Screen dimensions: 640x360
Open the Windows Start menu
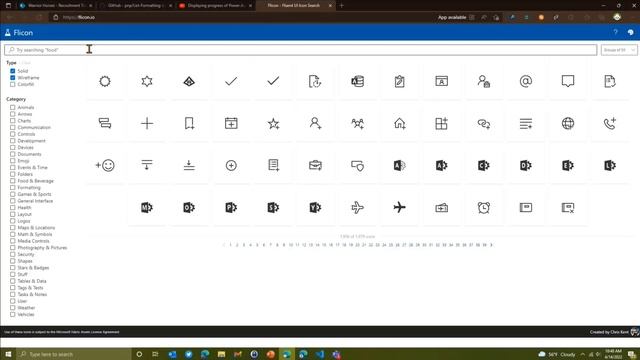click(8, 354)
